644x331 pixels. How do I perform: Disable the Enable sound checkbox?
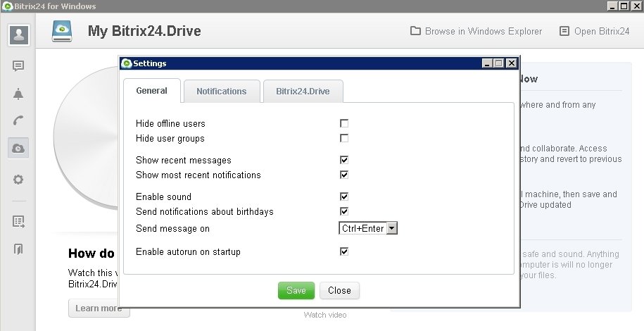pos(344,196)
